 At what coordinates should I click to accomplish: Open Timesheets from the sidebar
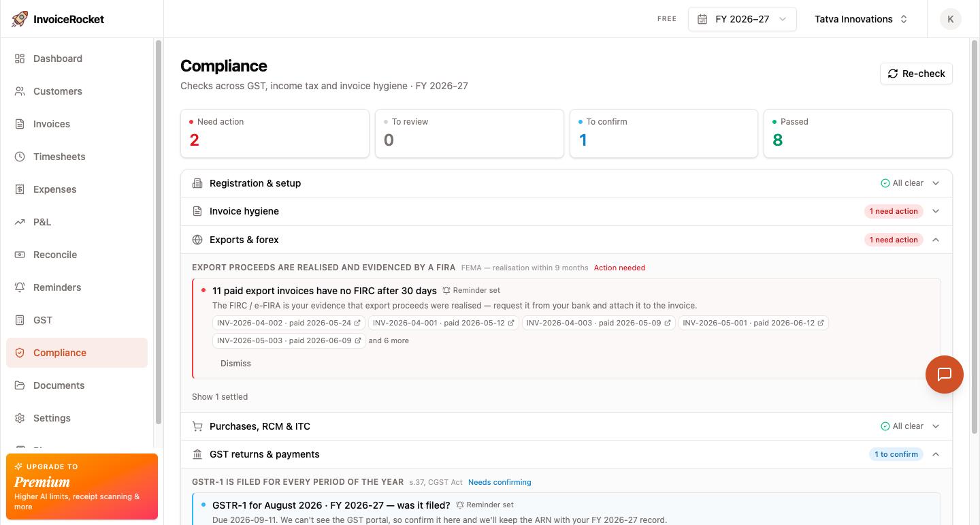pos(77,157)
